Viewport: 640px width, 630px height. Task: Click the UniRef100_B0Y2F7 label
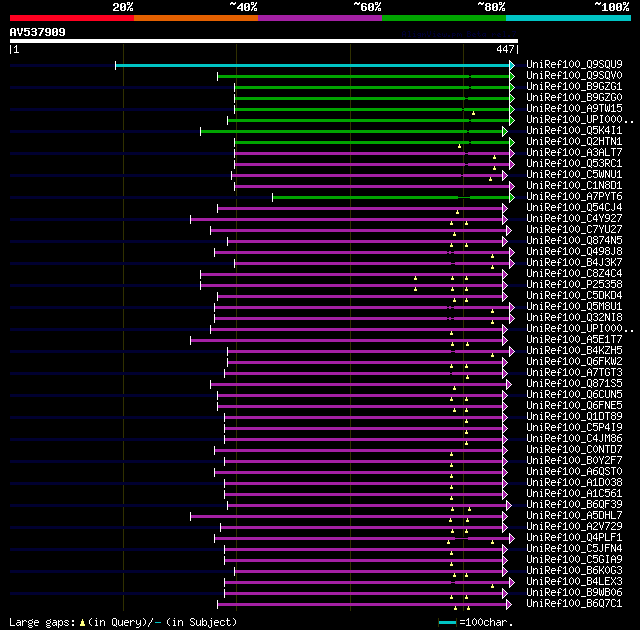pyautogui.click(x=574, y=461)
